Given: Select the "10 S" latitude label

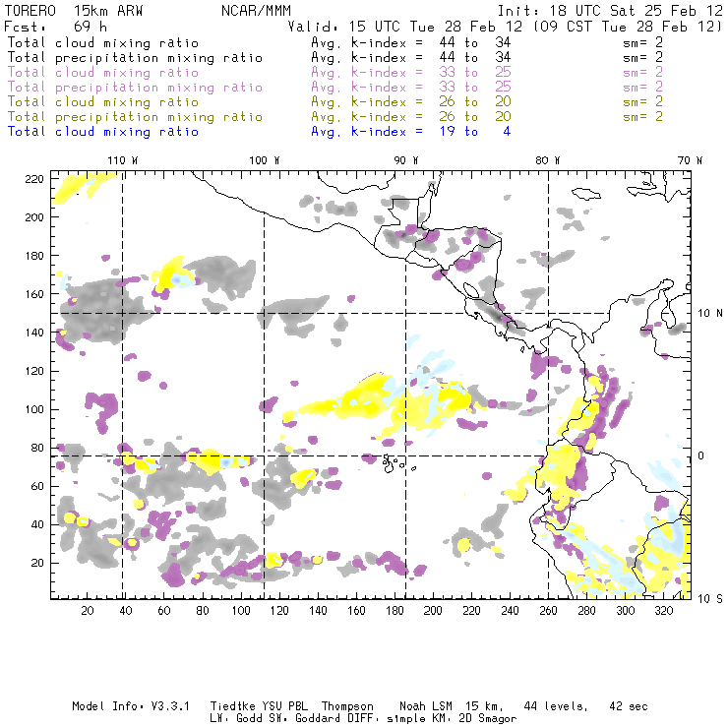Looking at the screenshot, I should tap(710, 599).
